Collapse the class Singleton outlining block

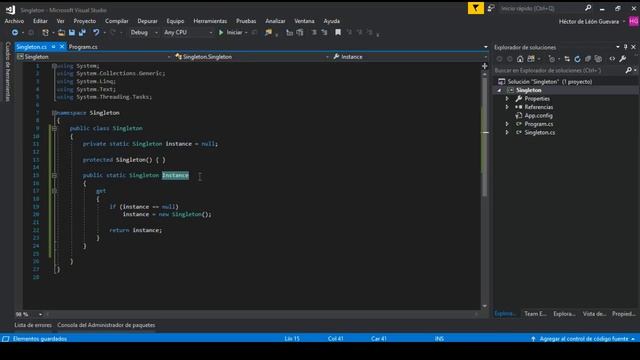pos(54,128)
